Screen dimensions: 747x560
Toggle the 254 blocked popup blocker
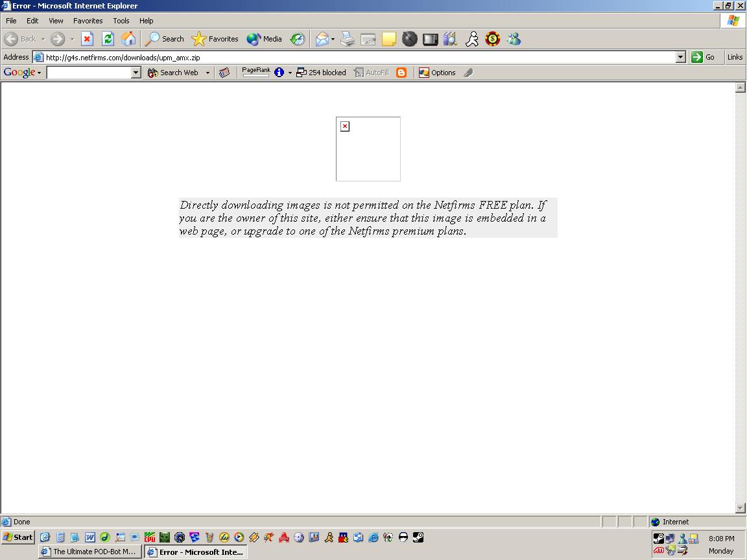pos(322,73)
